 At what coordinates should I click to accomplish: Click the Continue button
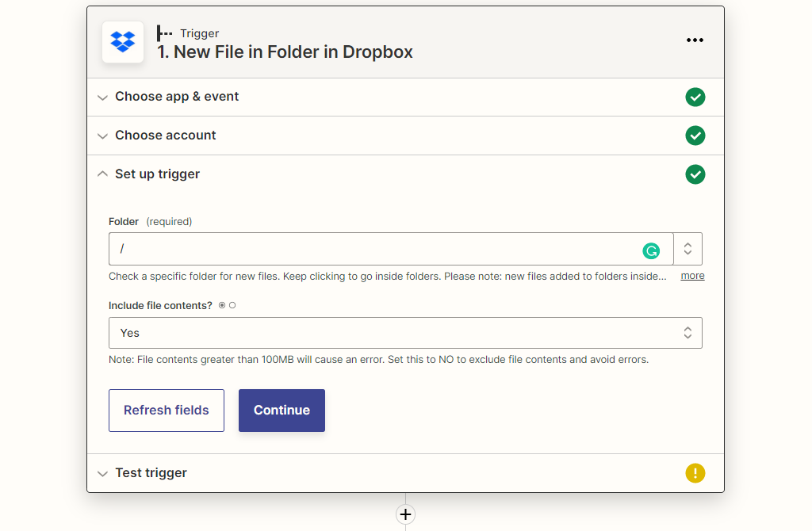click(282, 410)
